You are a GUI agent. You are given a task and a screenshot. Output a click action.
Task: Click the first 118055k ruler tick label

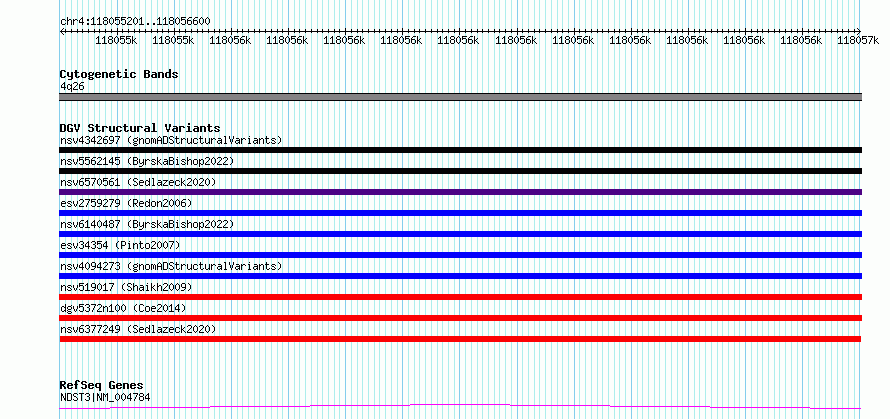point(116,40)
